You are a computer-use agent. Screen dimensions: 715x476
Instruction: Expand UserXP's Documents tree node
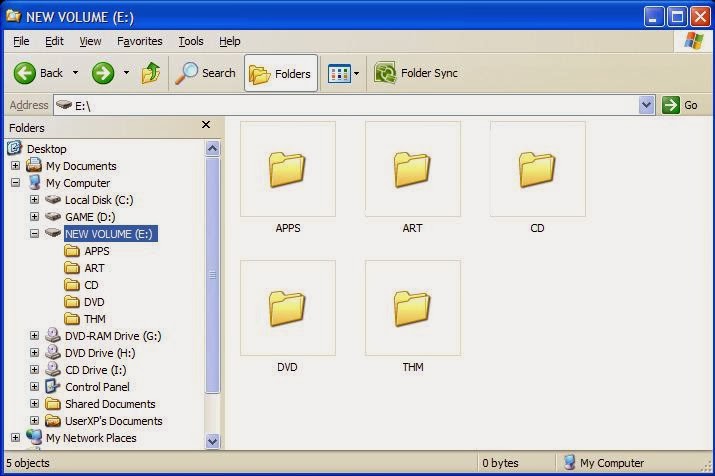click(34, 420)
